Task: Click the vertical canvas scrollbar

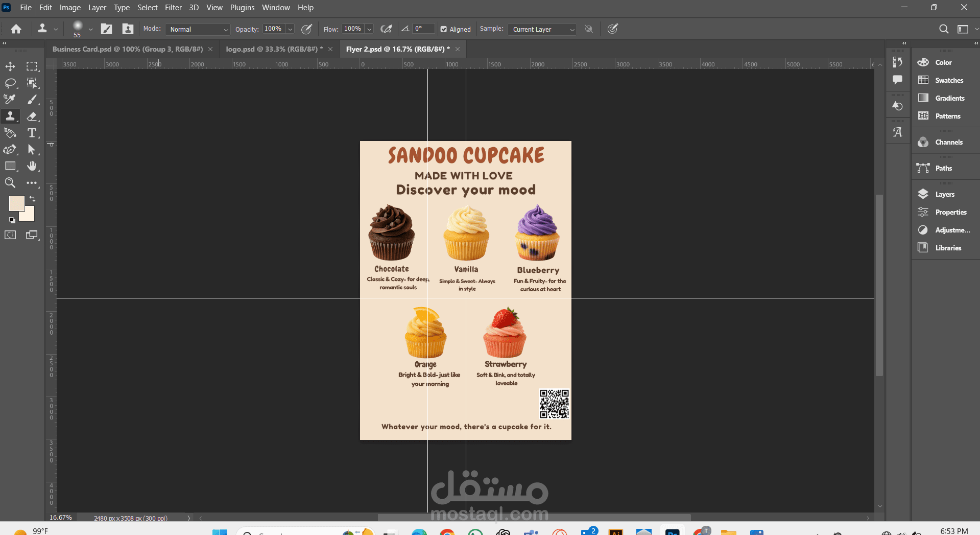Action: pos(879,285)
